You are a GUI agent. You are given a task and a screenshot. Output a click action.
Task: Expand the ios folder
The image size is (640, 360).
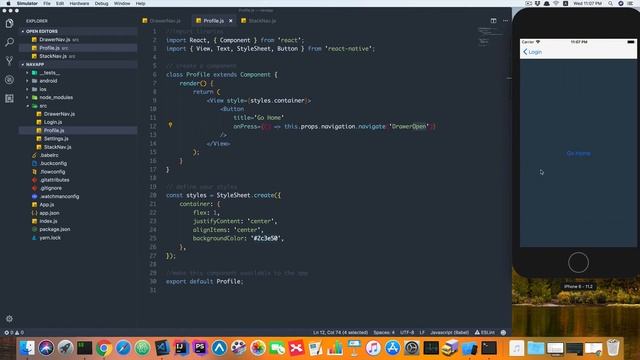coord(43,89)
